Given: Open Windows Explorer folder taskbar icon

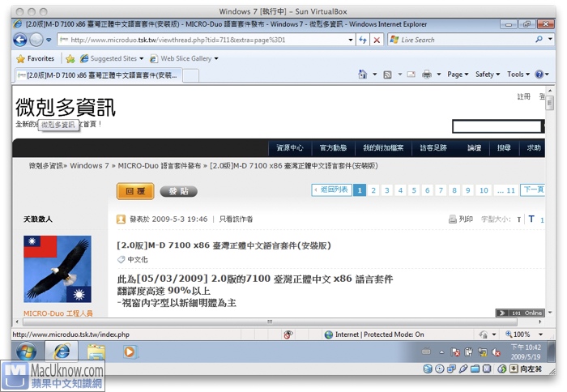Looking at the screenshot, I should pos(96,352).
